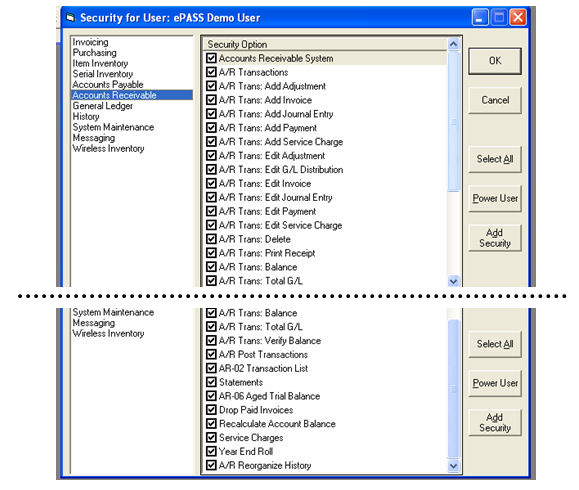Click scroll down arrow in upper list
This screenshot has width=579, height=490.
pyautogui.click(x=453, y=281)
